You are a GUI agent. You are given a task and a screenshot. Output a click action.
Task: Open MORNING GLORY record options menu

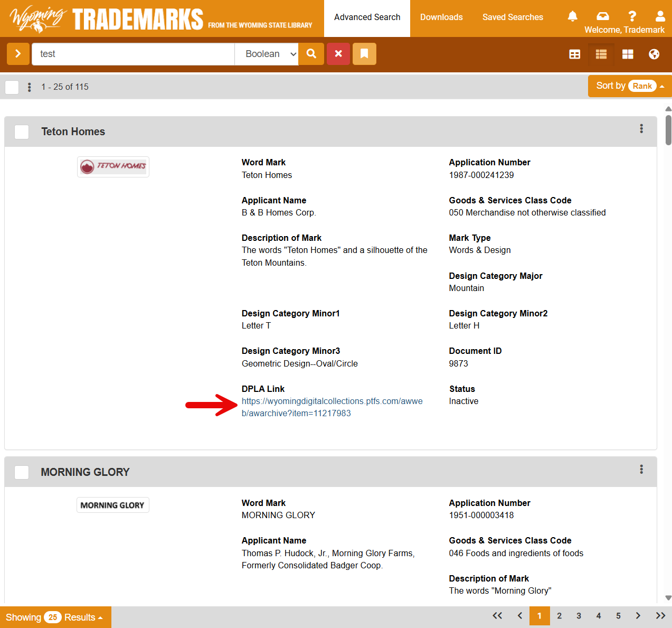click(x=641, y=469)
